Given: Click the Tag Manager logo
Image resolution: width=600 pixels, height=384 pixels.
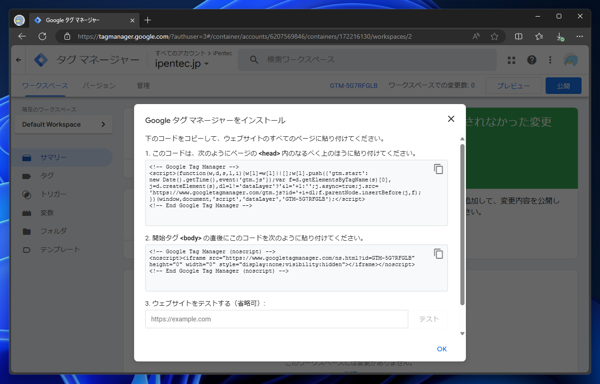Looking at the screenshot, I should point(41,60).
